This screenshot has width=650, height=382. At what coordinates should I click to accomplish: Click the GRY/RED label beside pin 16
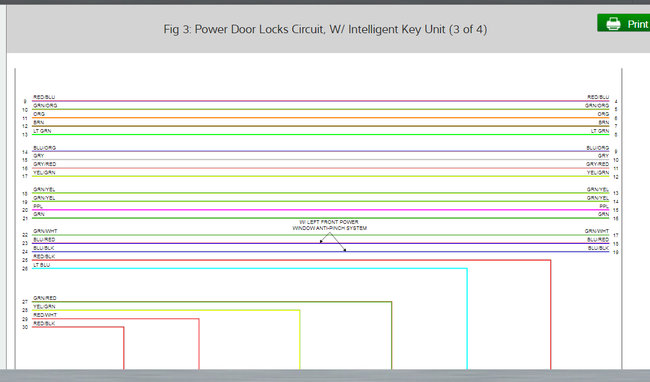(45, 164)
